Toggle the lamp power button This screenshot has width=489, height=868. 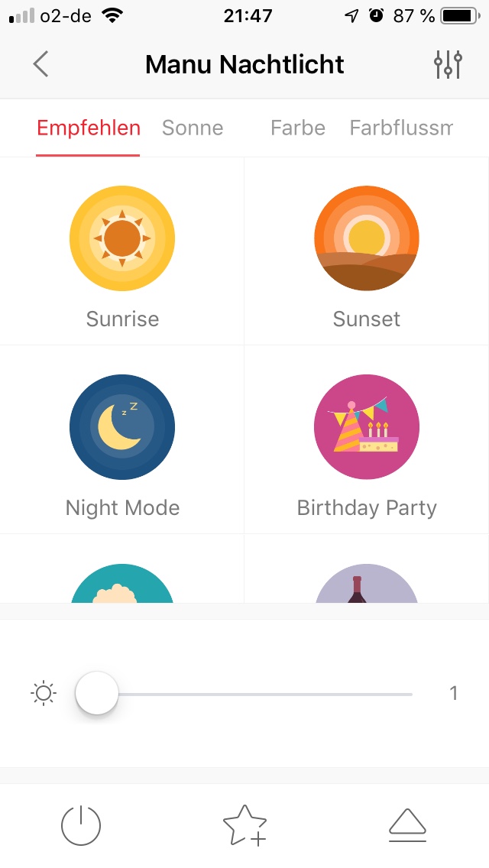pyautogui.click(x=81, y=825)
